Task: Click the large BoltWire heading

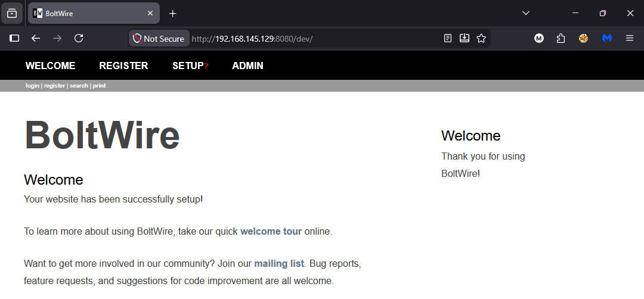Action: click(102, 135)
